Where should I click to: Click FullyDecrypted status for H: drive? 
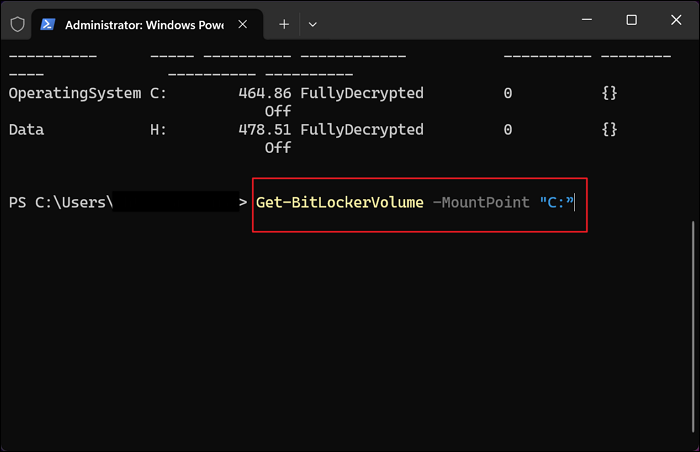361,130
